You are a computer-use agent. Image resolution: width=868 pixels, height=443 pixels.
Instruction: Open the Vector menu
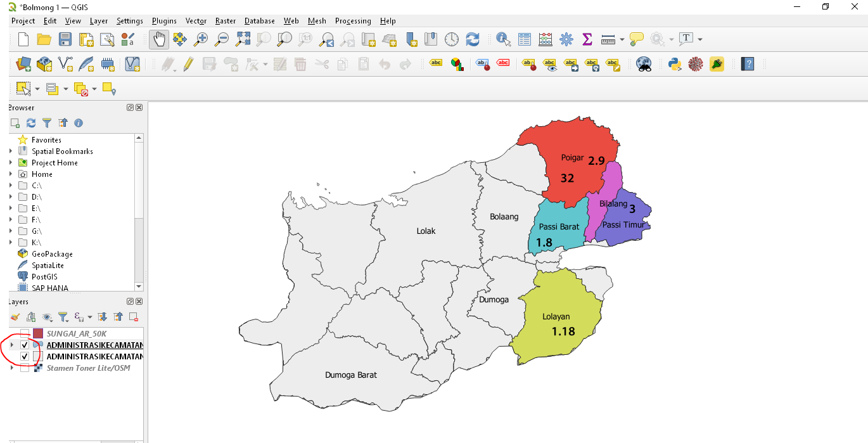[x=196, y=21]
